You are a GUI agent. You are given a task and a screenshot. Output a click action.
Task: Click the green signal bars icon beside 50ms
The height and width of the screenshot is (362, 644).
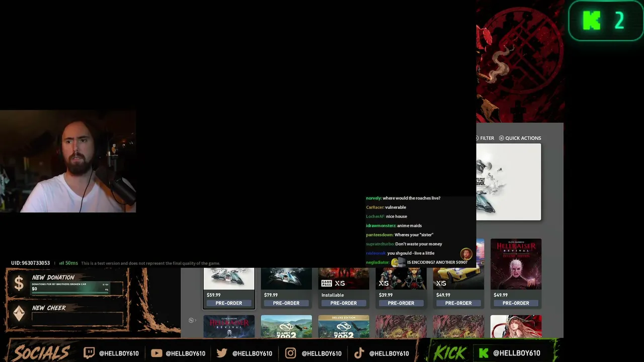coord(61,263)
